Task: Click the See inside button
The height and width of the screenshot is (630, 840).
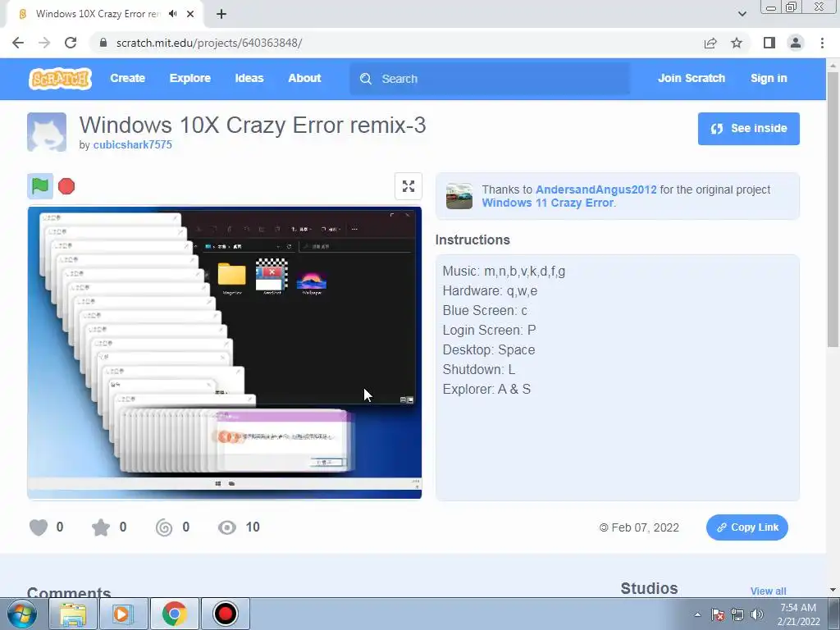Action: coord(748,129)
